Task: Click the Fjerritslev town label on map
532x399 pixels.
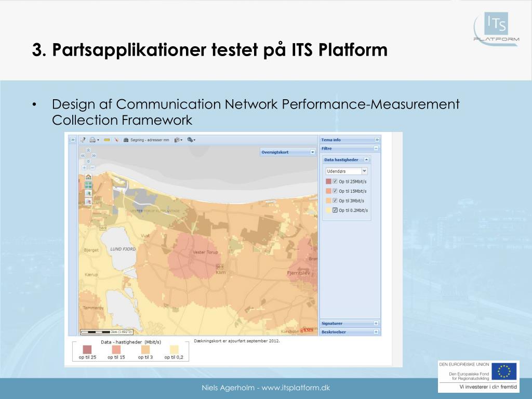Action: point(298,273)
